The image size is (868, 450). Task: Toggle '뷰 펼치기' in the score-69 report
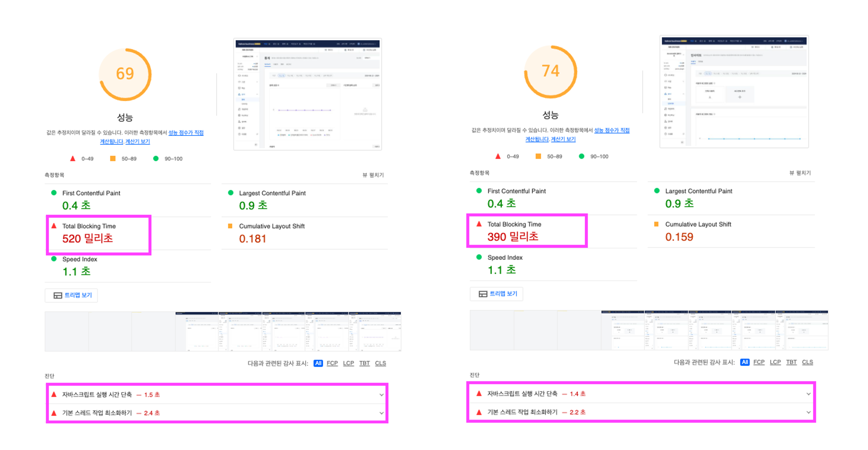tap(373, 175)
